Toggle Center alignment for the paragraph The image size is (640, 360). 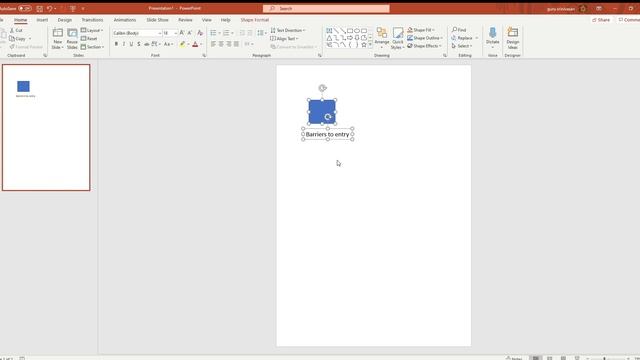(x=221, y=44)
